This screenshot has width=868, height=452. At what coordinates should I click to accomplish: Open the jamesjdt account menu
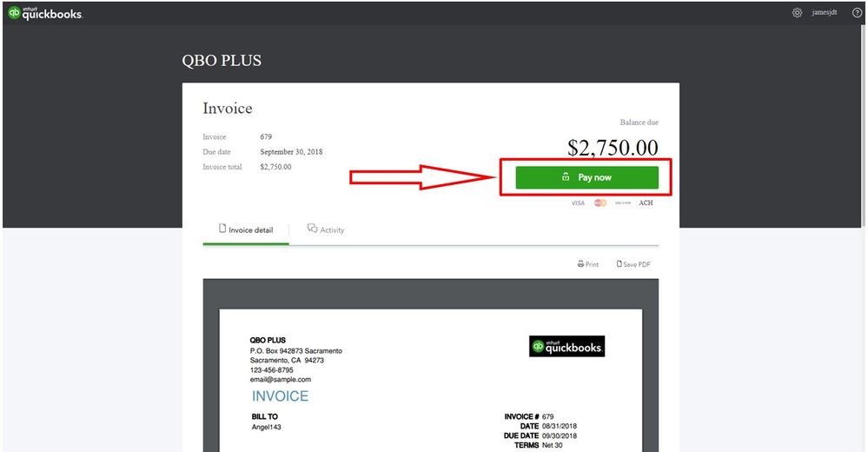pyautogui.click(x=825, y=13)
